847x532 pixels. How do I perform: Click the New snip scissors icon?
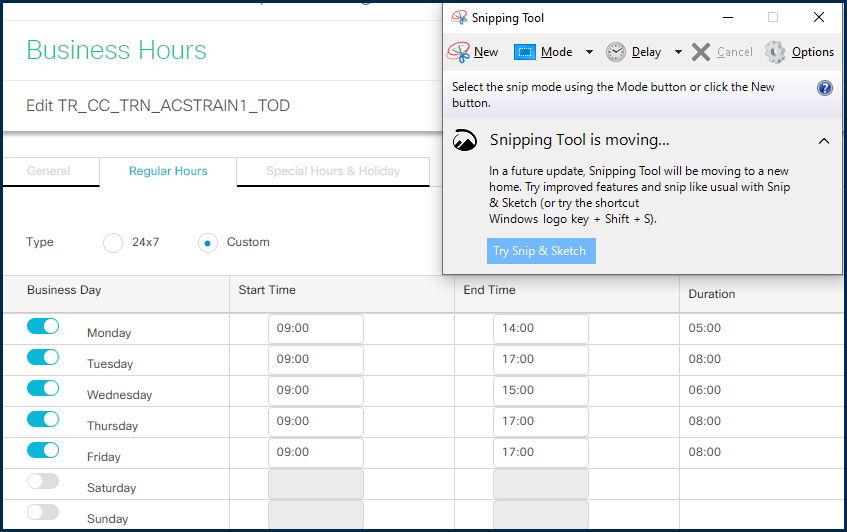459,52
